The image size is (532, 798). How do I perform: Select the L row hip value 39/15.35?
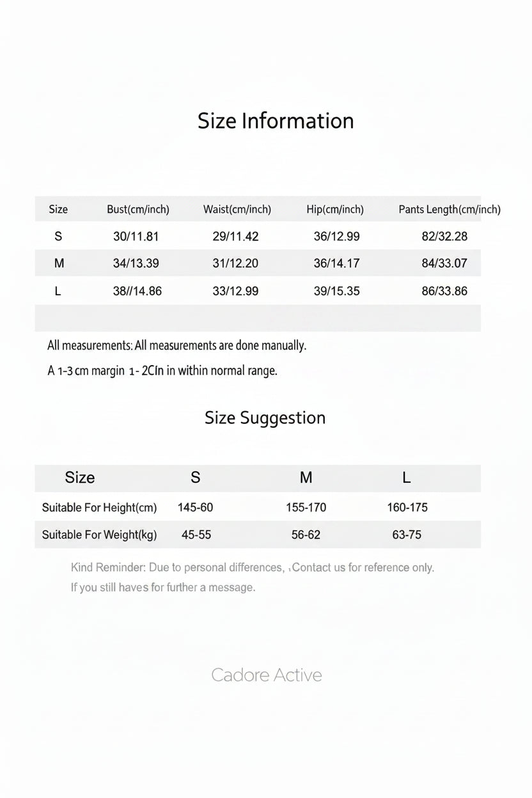pos(336,291)
